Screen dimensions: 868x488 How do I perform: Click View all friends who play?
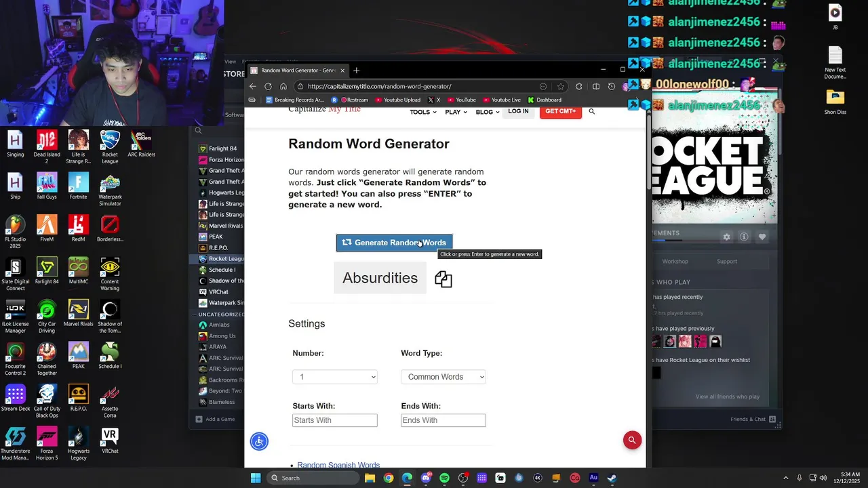(x=727, y=396)
